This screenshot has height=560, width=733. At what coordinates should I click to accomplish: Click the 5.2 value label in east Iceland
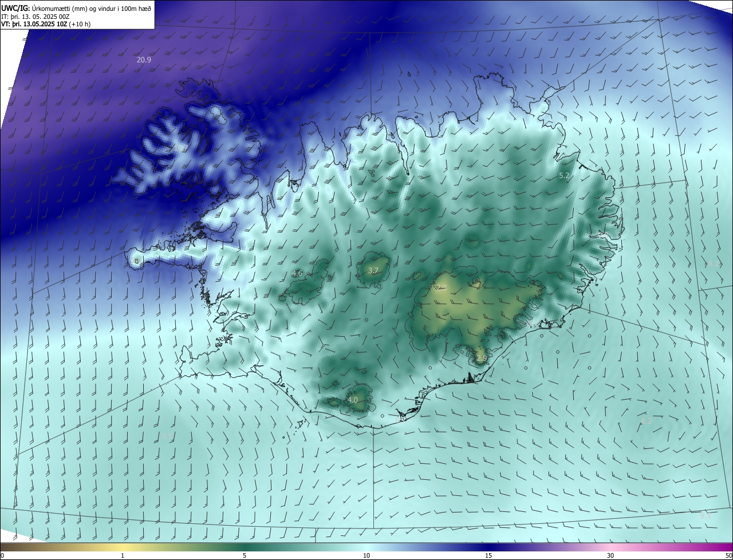coord(564,176)
